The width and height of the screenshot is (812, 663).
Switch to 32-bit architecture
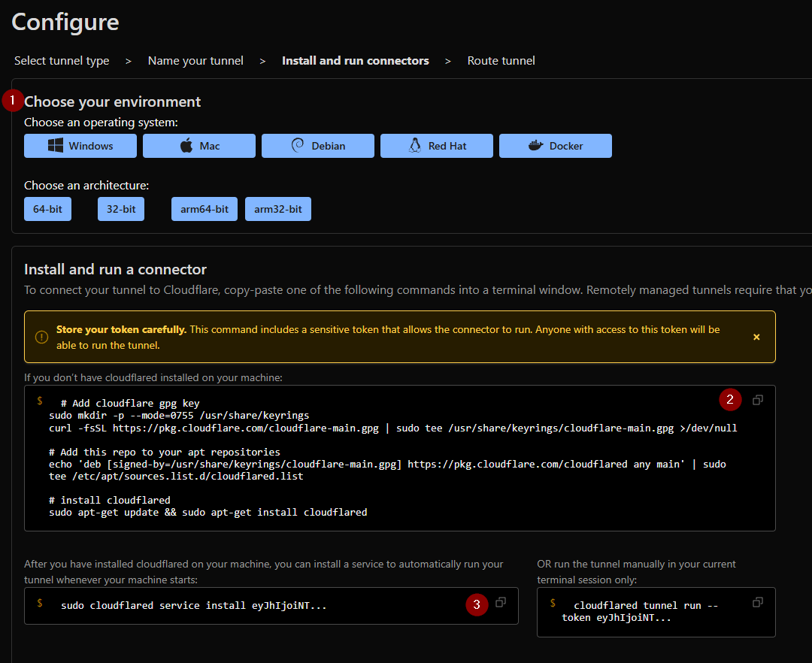pos(120,208)
